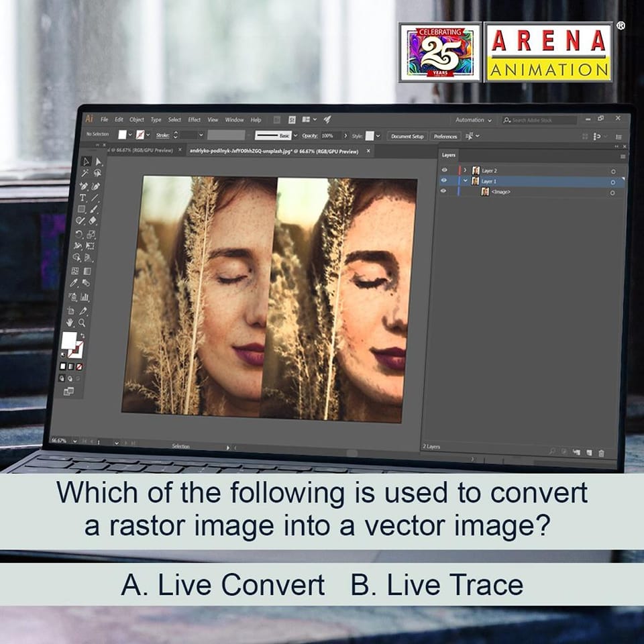This screenshot has width=644, height=644.
Task: Select the Scale tool
Action: click(x=91, y=235)
